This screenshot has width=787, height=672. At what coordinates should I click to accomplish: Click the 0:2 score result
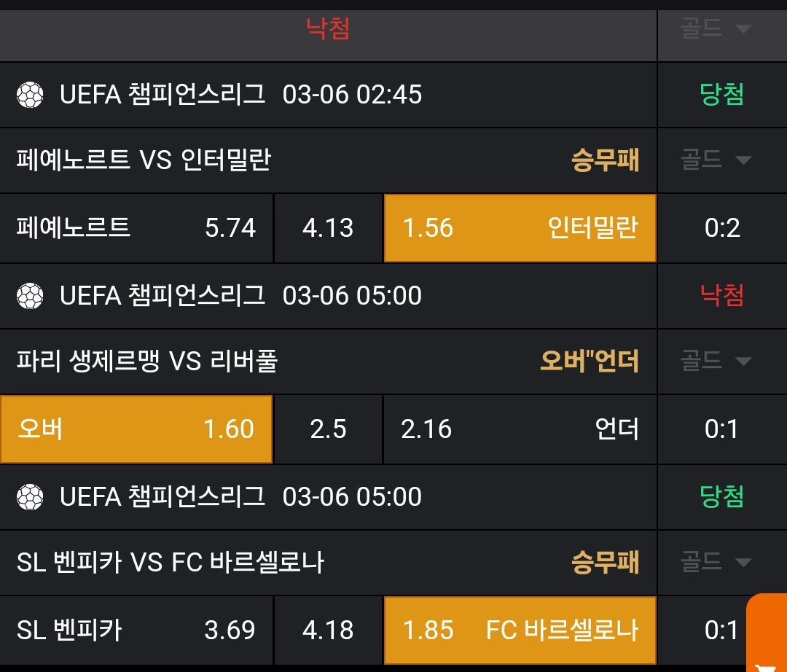(722, 228)
